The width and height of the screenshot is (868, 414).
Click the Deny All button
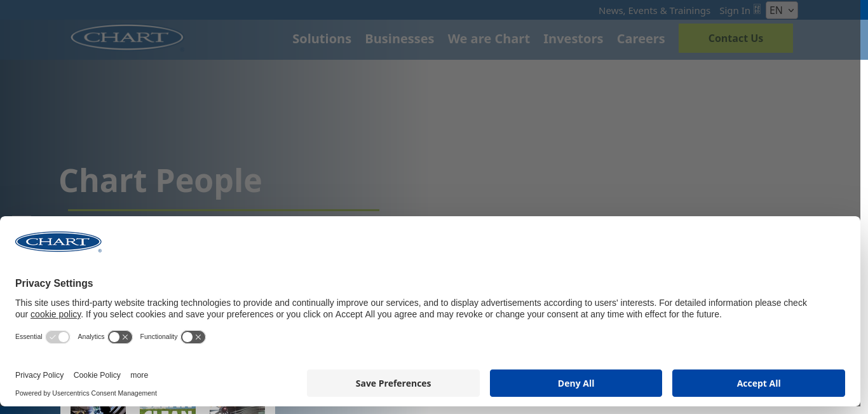point(576,383)
